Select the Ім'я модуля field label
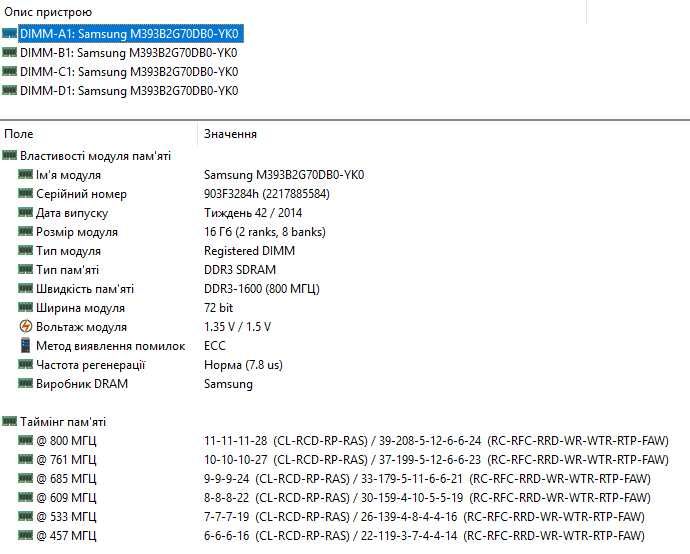Image resolution: width=690 pixels, height=554 pixels. [68, 175]
